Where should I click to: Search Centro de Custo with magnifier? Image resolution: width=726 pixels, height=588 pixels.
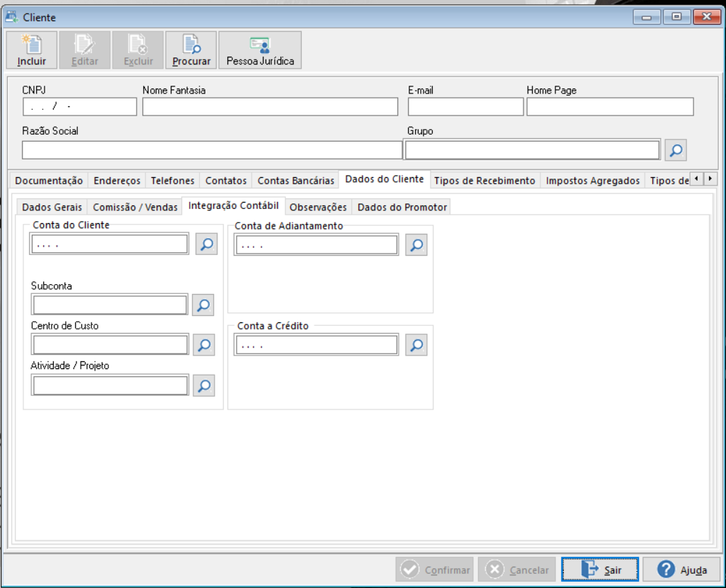(x=204, y=345)
